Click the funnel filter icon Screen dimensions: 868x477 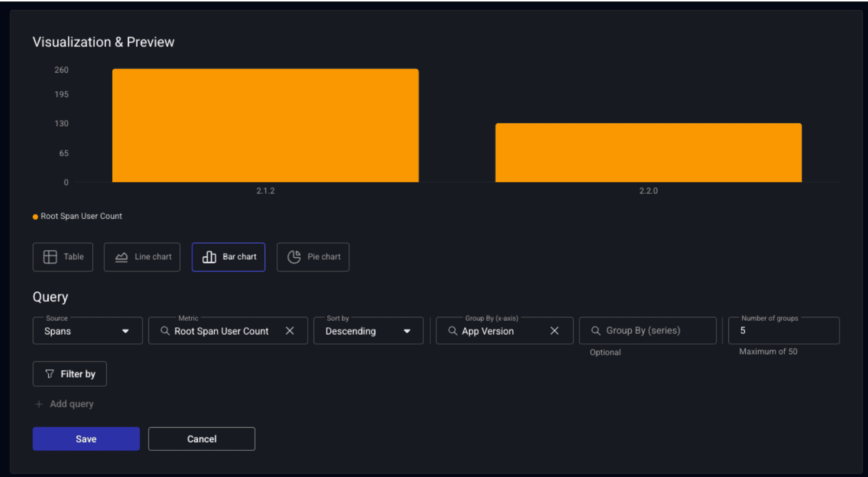click(49, 374)
